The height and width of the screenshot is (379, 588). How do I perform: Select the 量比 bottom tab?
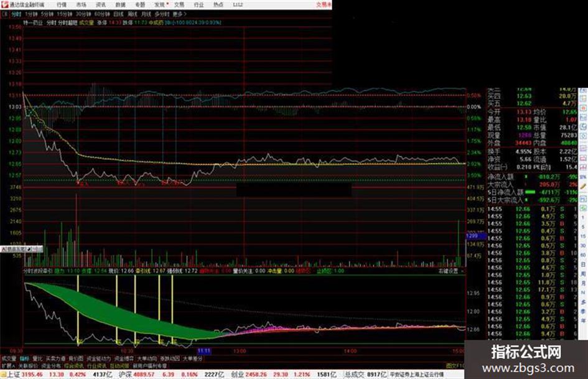tap(38, 358)
